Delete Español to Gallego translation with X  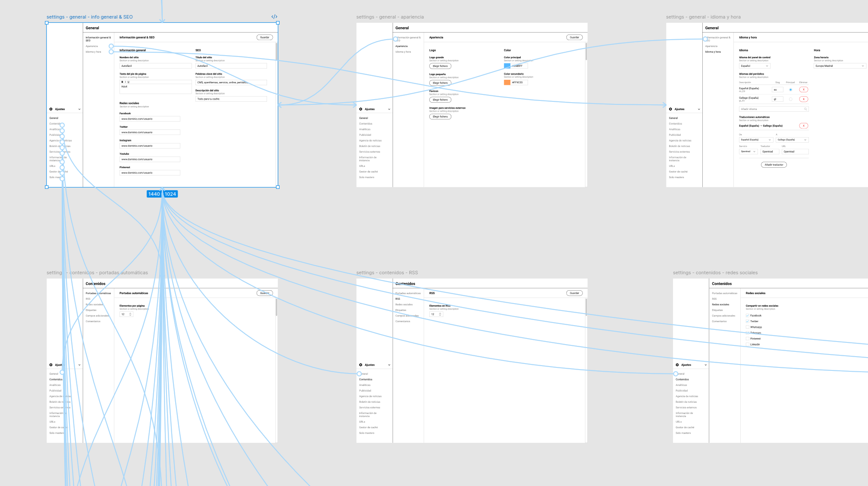pyautogui.click(x=804, y=126)
